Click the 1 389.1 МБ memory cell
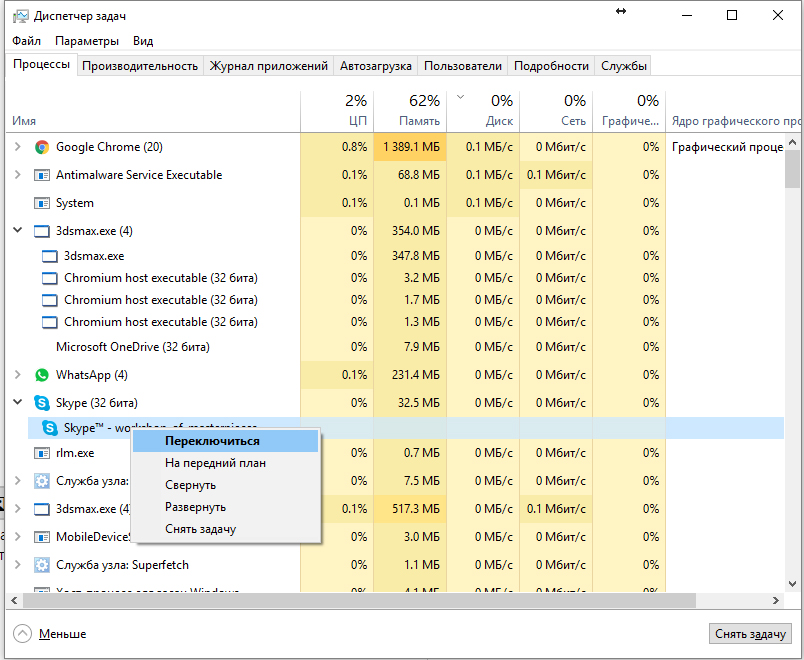This screenshot has height=660, width=804. [x=410, y=147]
